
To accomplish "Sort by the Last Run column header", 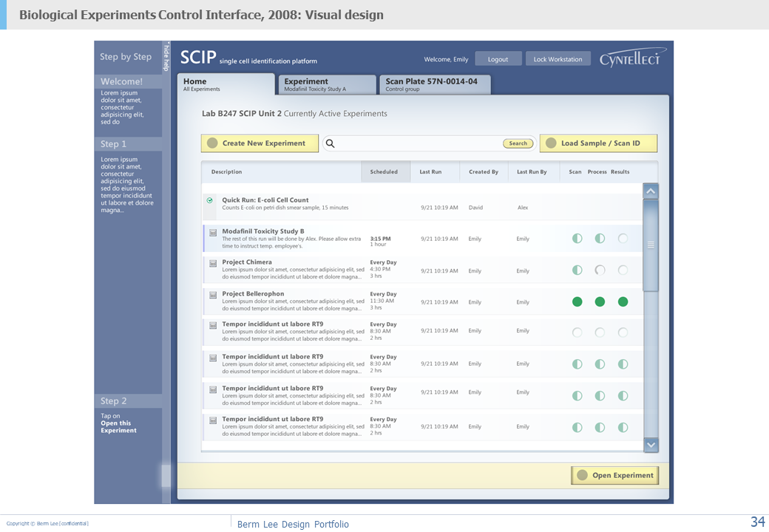I will tap(430, 172).
